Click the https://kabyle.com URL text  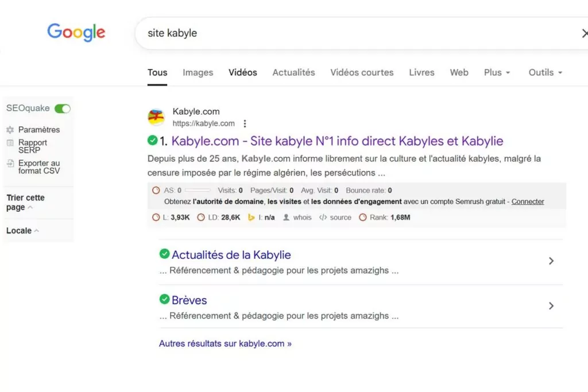[x=204, y=123]
